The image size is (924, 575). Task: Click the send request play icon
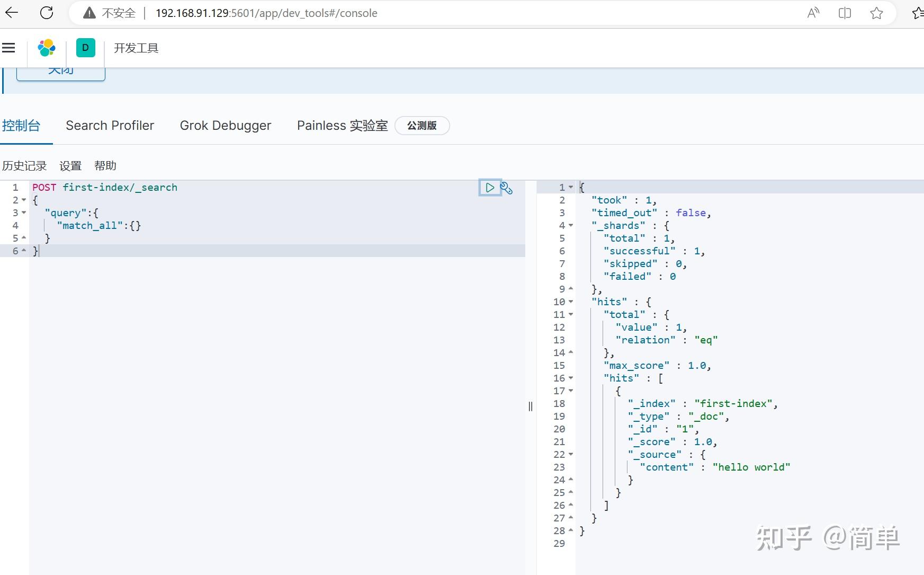(x=490, y=188)
